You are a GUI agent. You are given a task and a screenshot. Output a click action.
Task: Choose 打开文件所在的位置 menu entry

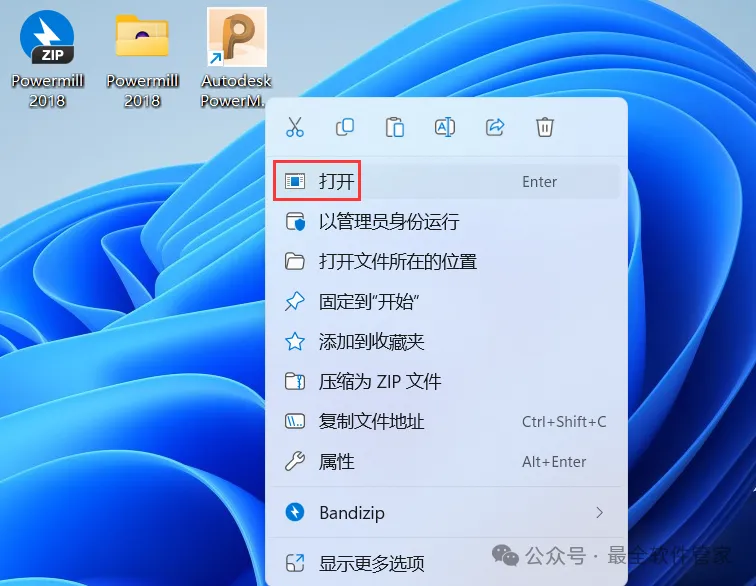click(x=446, y=262)
